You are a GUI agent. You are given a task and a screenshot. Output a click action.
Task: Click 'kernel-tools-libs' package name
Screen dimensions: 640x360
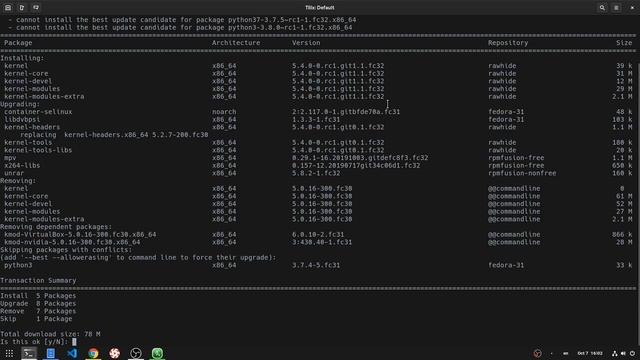(x=38, y=150)
